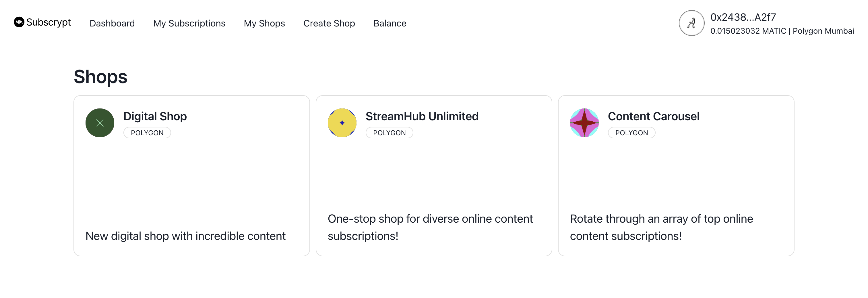
Task: Open the StreamHub Unlimited title
Action: (x=422, y=116)
